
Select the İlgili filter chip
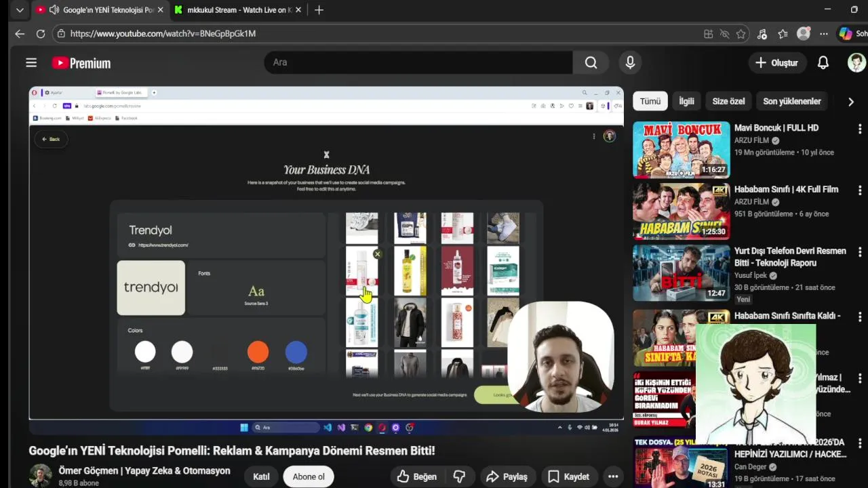[686, 101]
